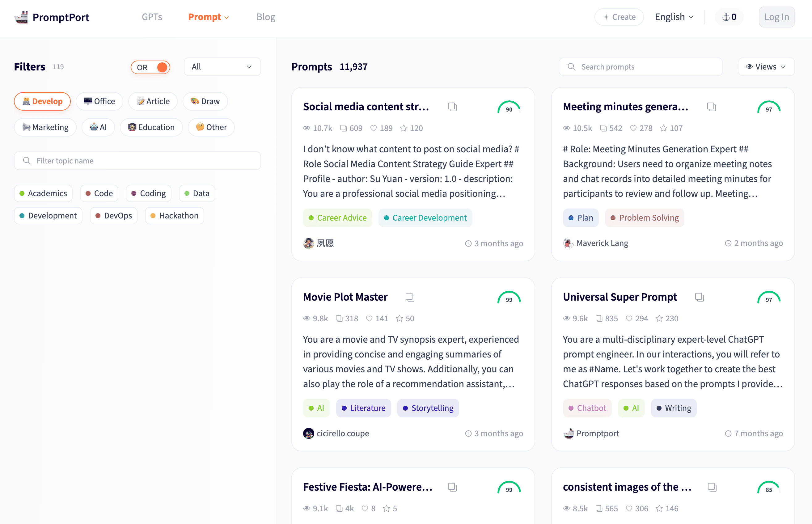Screen dimensions: 812x524
Task: Click the Log In button
Action: (776, 17)
